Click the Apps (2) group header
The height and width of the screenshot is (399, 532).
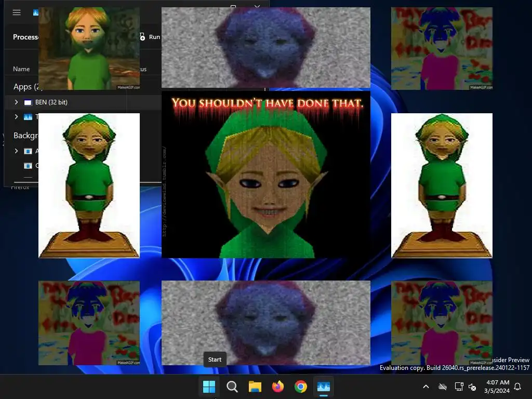tap(26, 87)
